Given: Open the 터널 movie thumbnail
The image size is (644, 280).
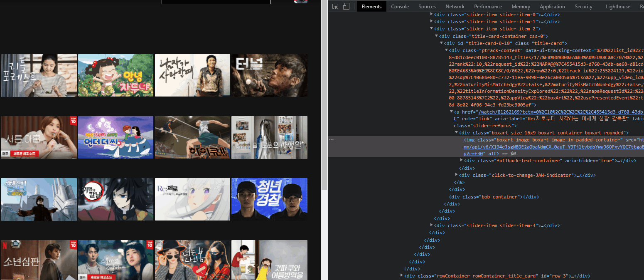Looking at the screenshot, I should 269,75.
